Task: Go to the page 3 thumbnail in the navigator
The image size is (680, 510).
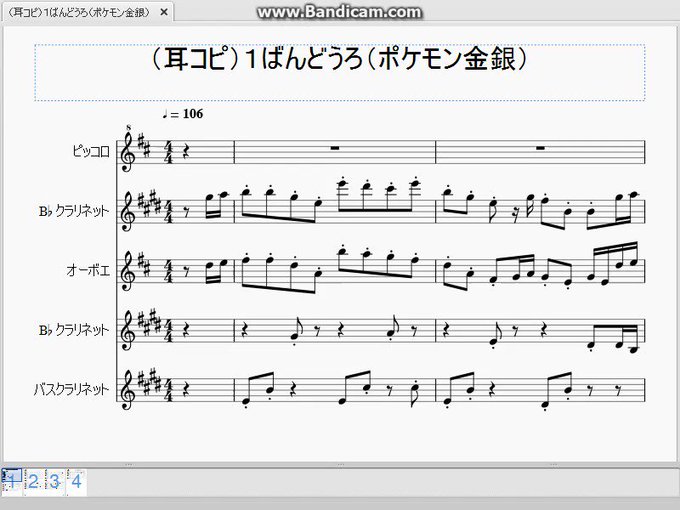Action: coord(55,481)
